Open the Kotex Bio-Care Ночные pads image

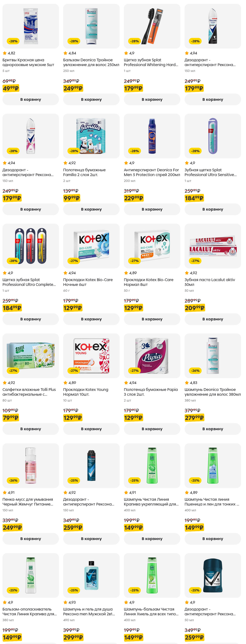click(x=91, y=246)
